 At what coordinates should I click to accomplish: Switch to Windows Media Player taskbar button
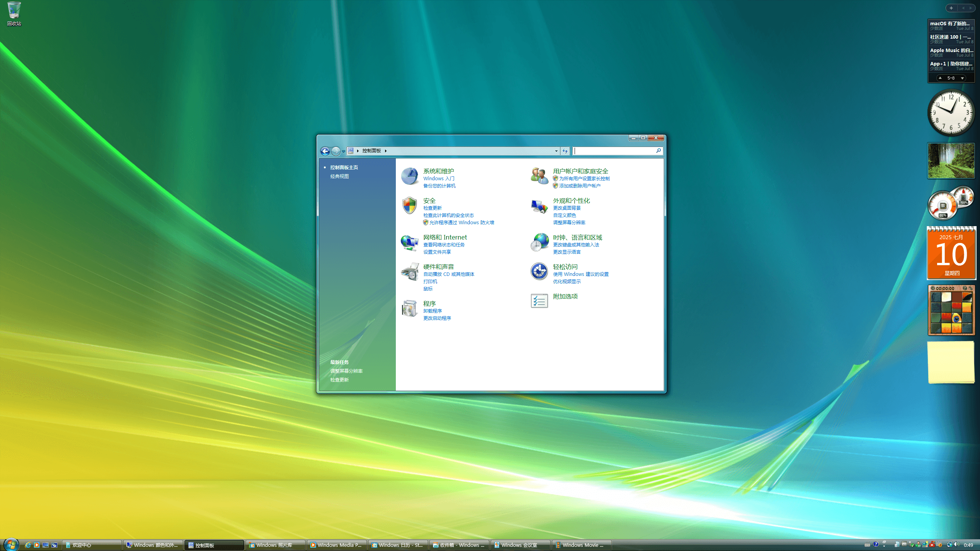click(x=337, y=545)
